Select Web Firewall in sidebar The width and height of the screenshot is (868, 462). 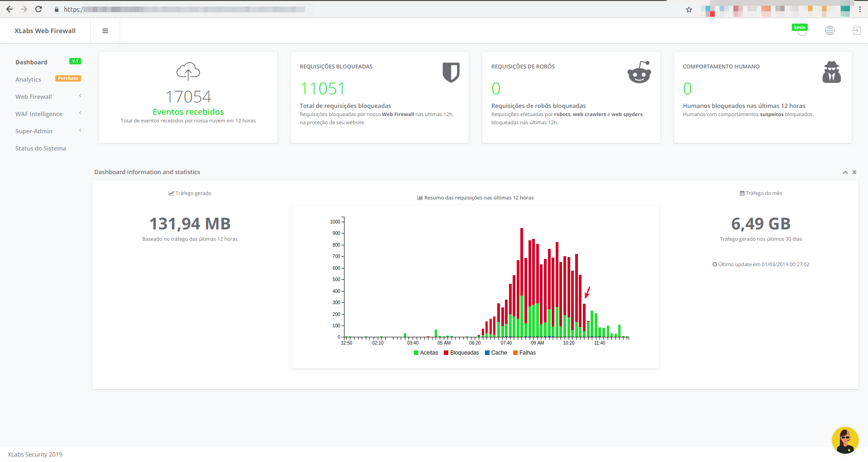(x=34, y=97)
